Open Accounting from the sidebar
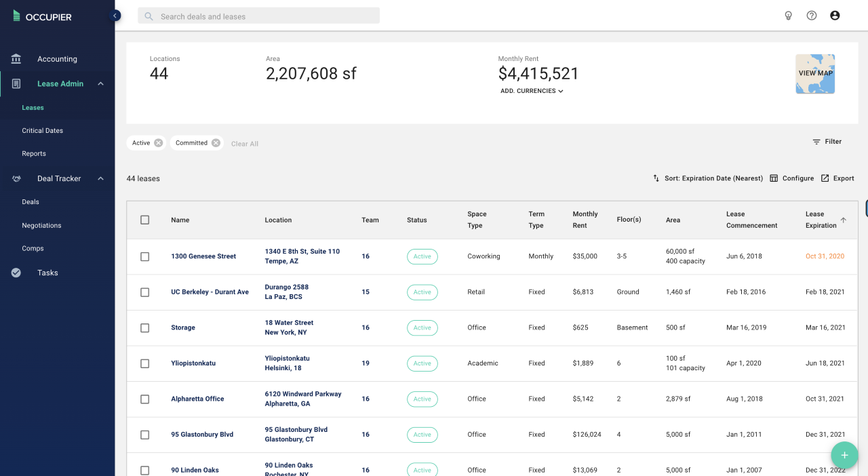 pyautogui.click(x=57, y=59)
